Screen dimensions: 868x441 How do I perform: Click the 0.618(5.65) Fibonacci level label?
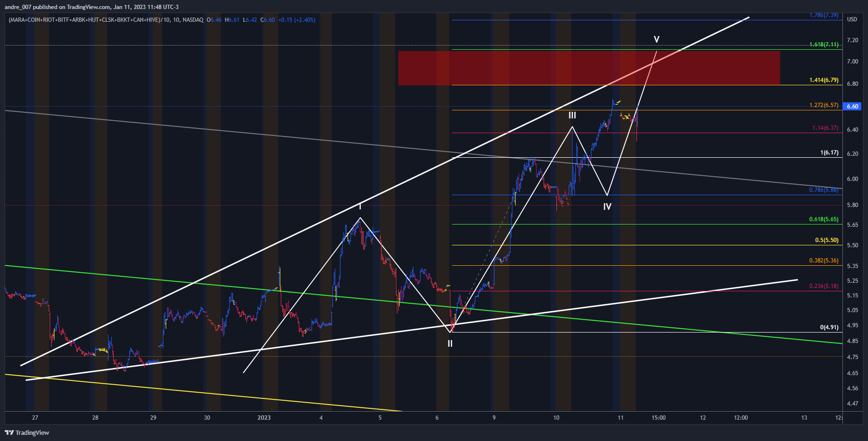[x=824, y=219]
